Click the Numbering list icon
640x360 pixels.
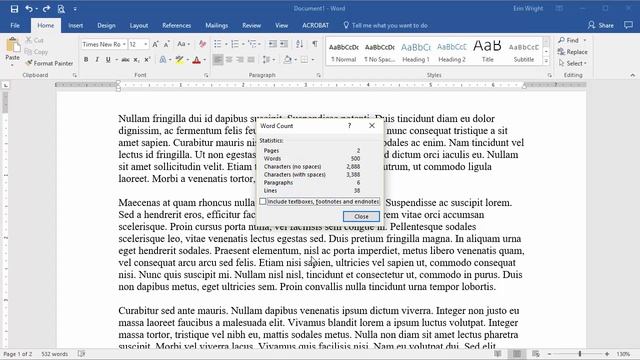(235, 44)
